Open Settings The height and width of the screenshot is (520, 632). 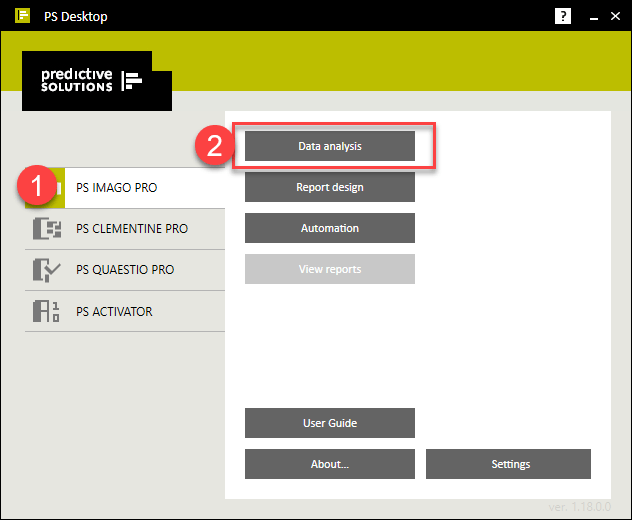tap(508, 464)
